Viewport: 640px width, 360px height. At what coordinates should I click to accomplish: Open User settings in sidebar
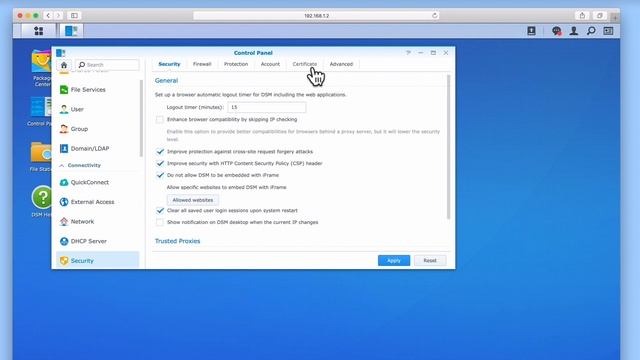pos(98,109)
